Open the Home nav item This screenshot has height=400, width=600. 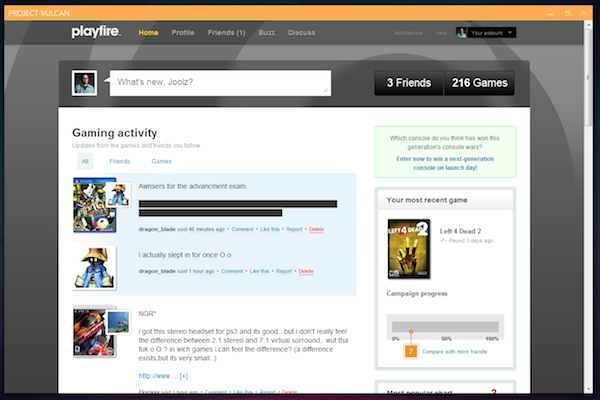[148, 33]
